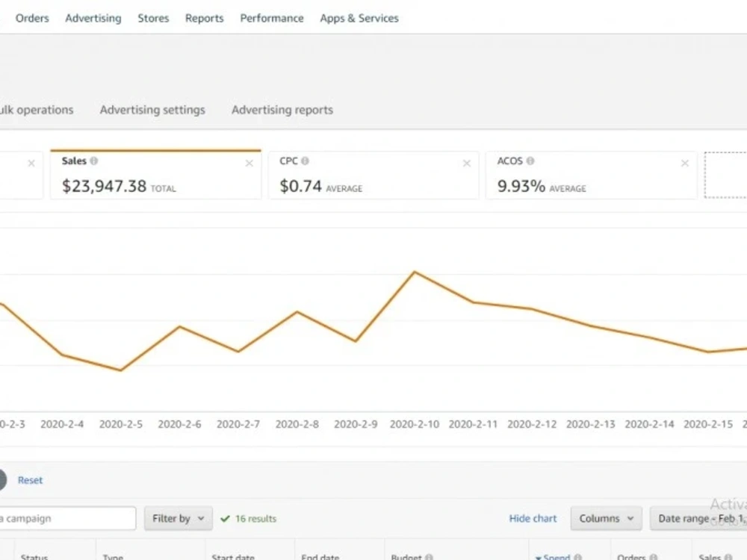
Task: Remove the CPC metric card
Action: coord(467,164)
